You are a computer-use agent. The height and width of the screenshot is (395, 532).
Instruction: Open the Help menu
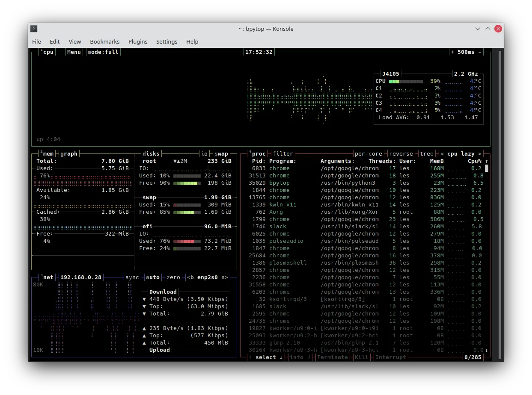pyautogui.click(x=192, y=41)
